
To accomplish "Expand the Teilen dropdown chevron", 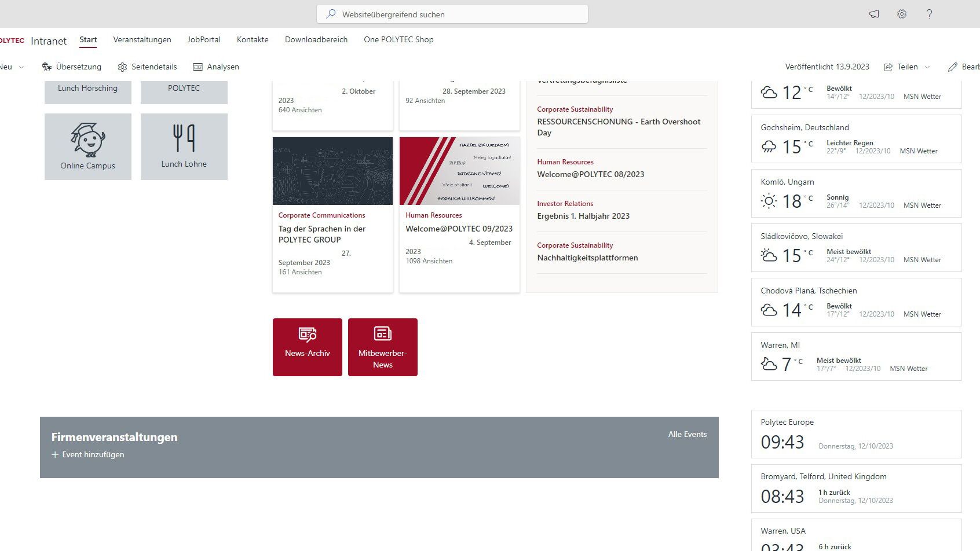I will [927, 67].
